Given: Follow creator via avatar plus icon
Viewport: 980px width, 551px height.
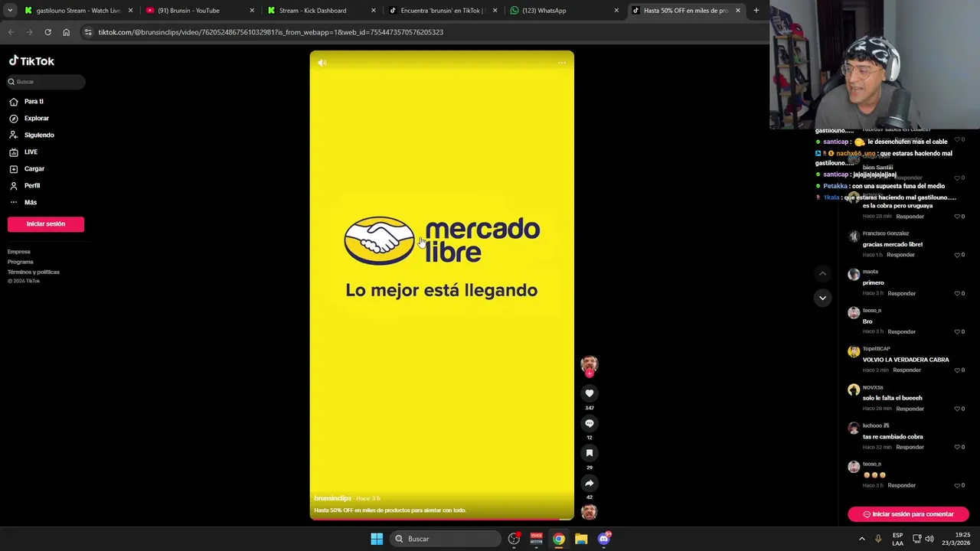Looking at the screenshot, I should pyautogui.click(x=589, y=373).
